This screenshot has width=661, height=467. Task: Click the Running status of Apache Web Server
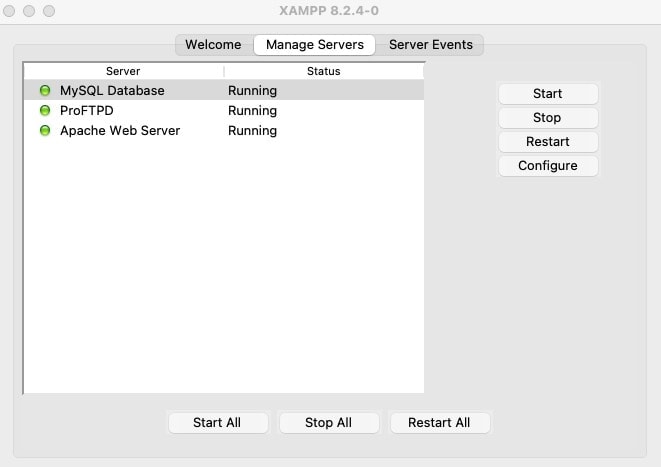(253, 131)
